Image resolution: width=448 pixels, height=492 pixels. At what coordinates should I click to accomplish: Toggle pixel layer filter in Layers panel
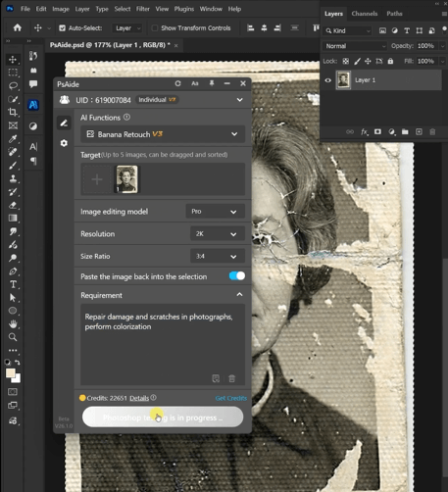[382, 30]
